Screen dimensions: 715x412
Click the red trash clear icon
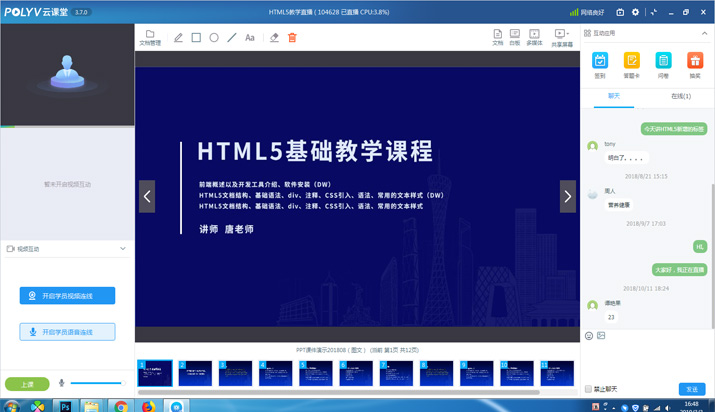tap(292, 38)
